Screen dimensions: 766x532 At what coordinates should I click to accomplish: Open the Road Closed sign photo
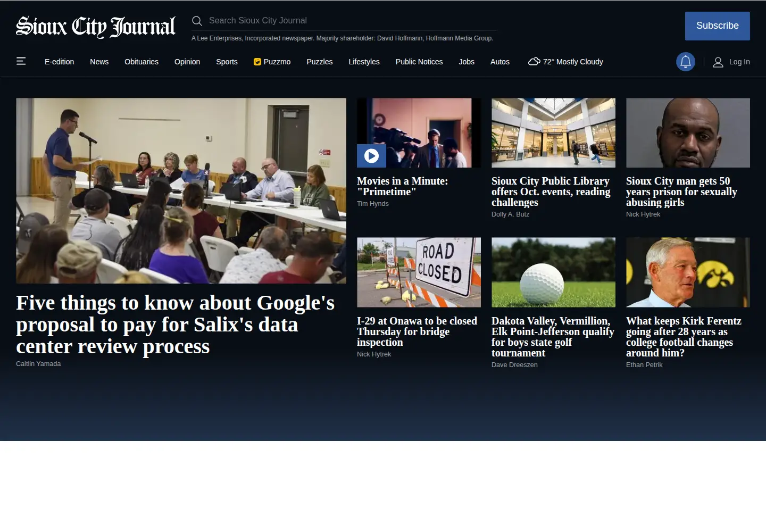pyautogui.click(x=419, y=272)
